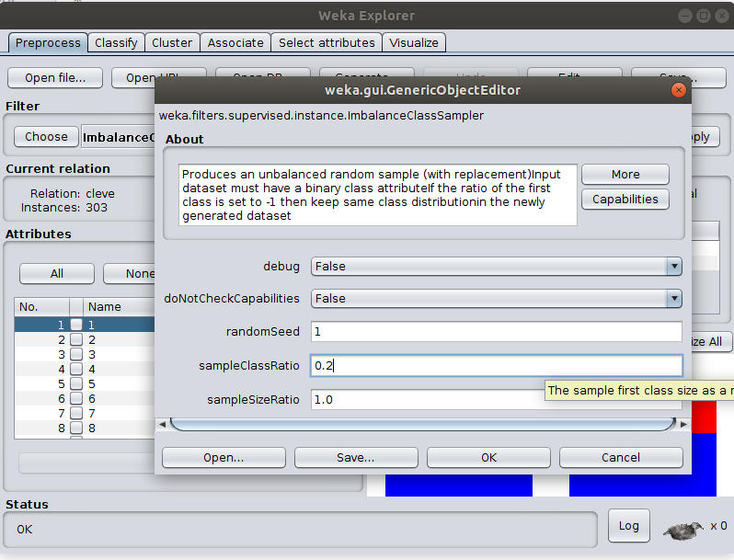Viewport: 734px width, 560px height.
Task: Open the Select attributes tab
Action: 327,42
